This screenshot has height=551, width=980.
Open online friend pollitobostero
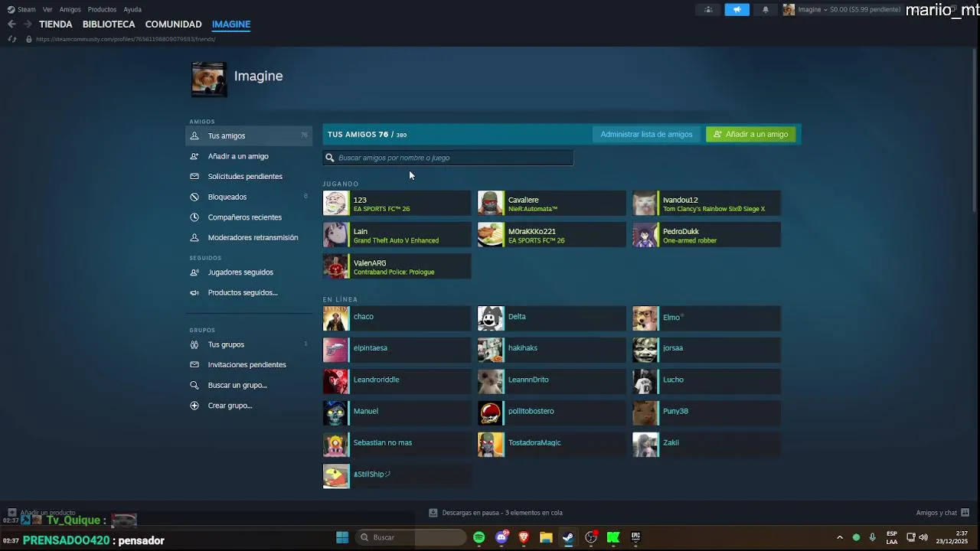point(551,413)
